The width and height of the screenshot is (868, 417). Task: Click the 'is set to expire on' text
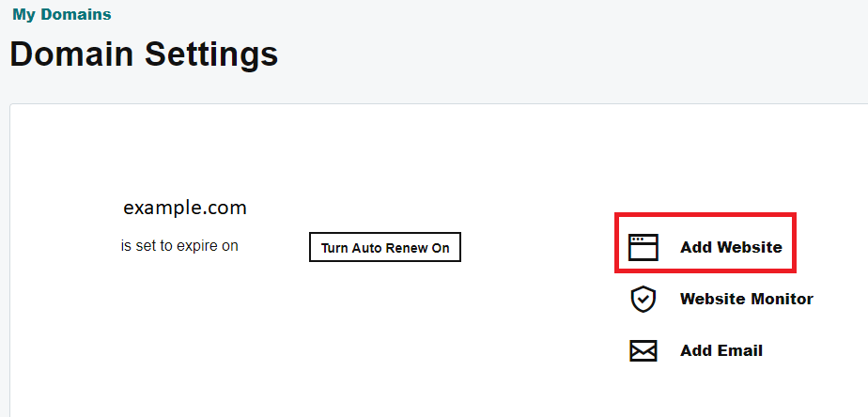click(x=179, y=245)
